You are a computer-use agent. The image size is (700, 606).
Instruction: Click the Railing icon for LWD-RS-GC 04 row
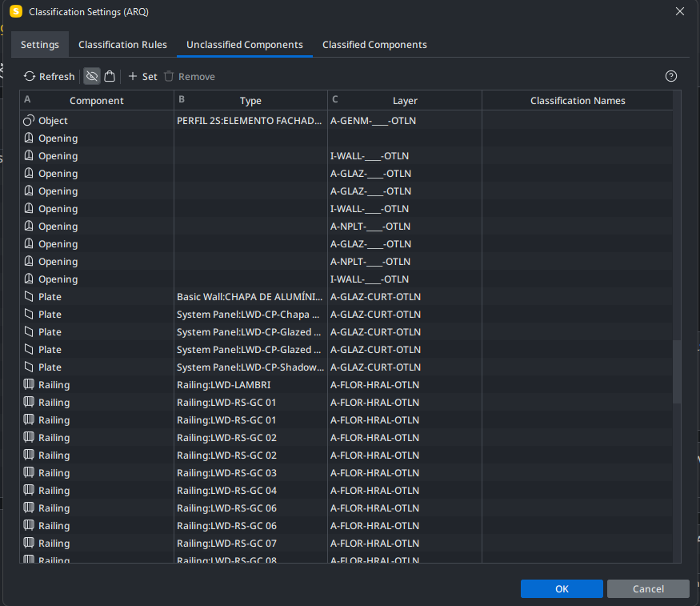[x=29, y=491]
